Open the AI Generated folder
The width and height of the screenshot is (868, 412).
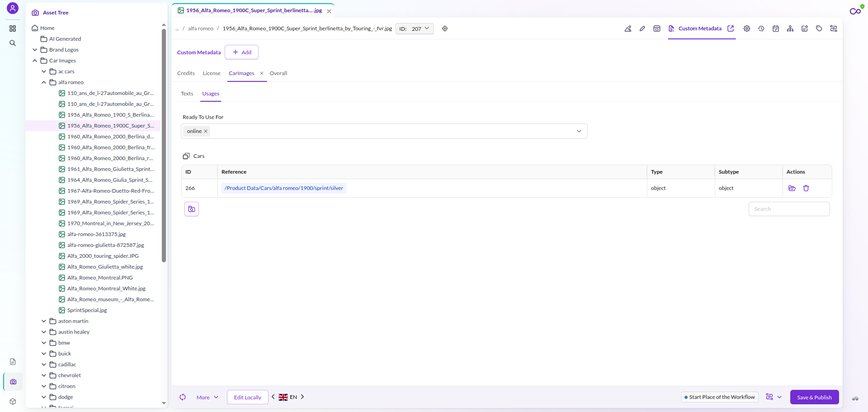click(65, 39)
